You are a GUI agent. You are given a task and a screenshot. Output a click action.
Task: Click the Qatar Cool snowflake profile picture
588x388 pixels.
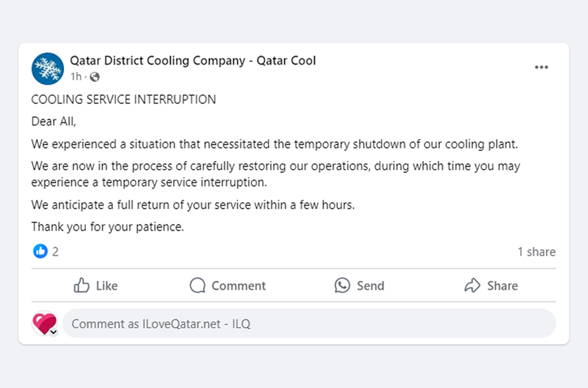tap(47, 68)
